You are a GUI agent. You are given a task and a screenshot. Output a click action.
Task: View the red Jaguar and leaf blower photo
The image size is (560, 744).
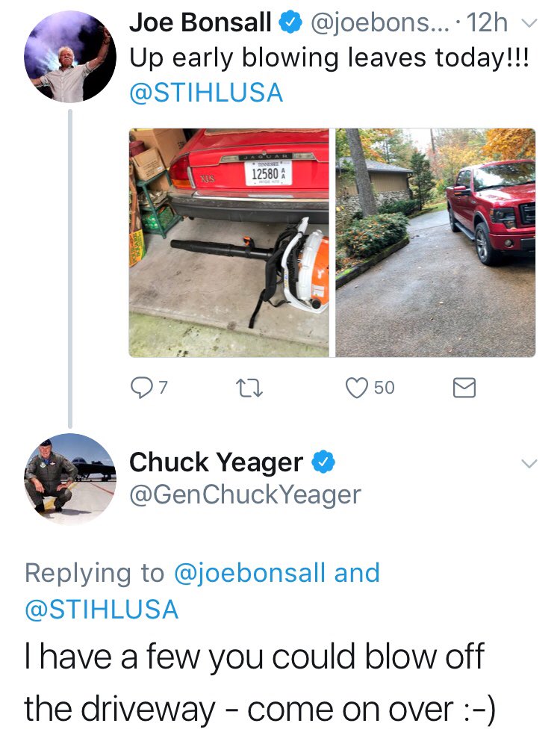[x=229, y=243]
